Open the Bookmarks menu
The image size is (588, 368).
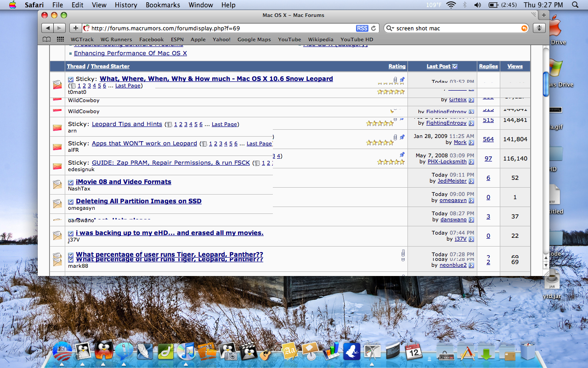pyautogui.click(x=163, y=5)
